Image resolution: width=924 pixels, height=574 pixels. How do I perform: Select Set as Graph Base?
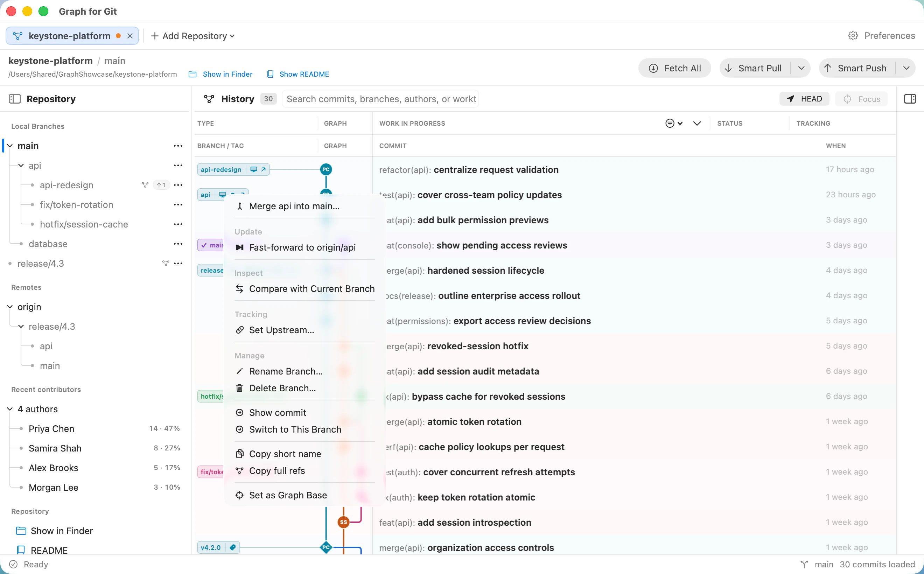click(x=305, y=495)
